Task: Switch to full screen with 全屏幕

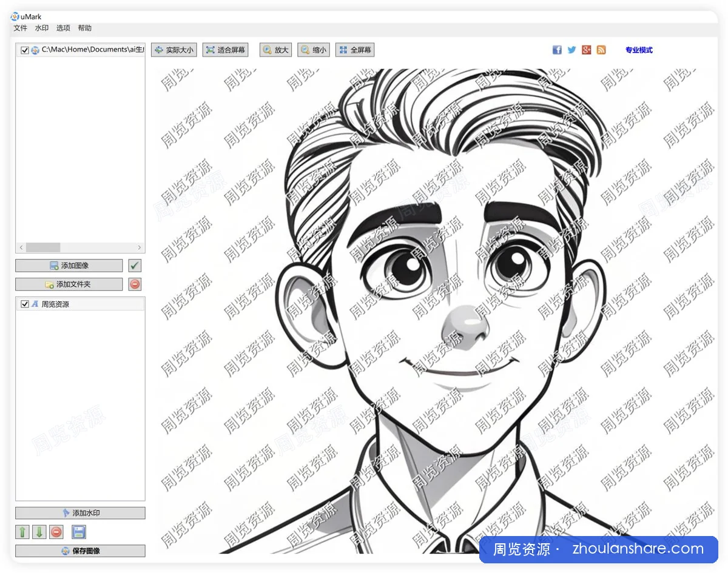Action: click(355, 50)
